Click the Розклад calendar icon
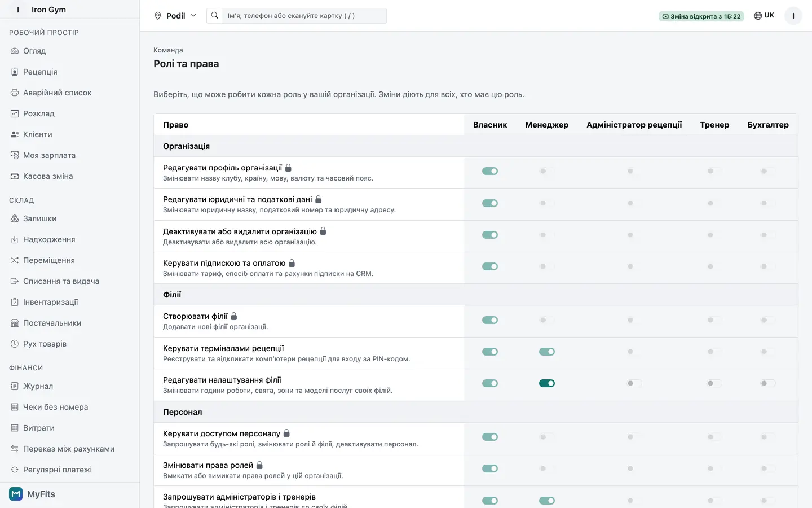 coord(15,113)
